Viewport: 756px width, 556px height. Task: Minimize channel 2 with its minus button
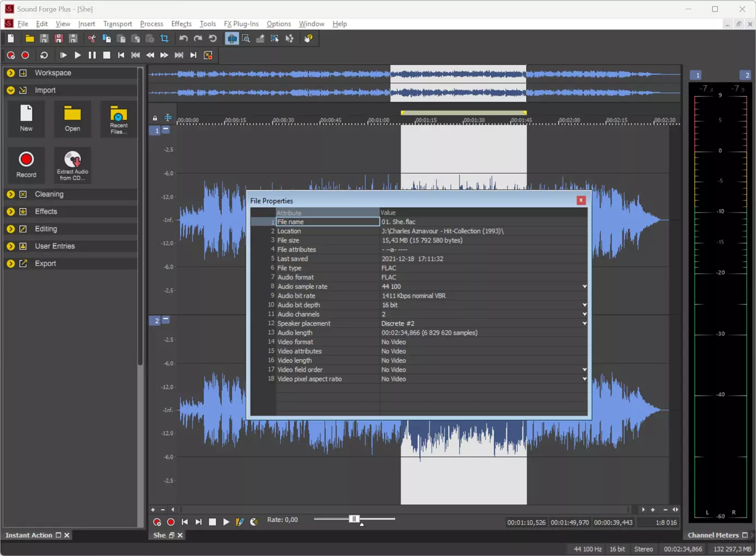[x=166, y=319]
